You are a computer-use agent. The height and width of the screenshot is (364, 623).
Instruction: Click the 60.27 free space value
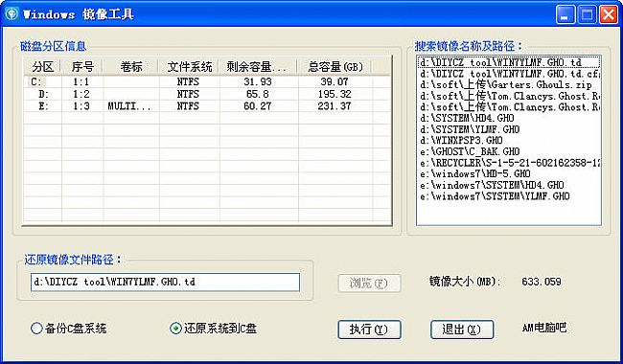[x=258, y=106]
